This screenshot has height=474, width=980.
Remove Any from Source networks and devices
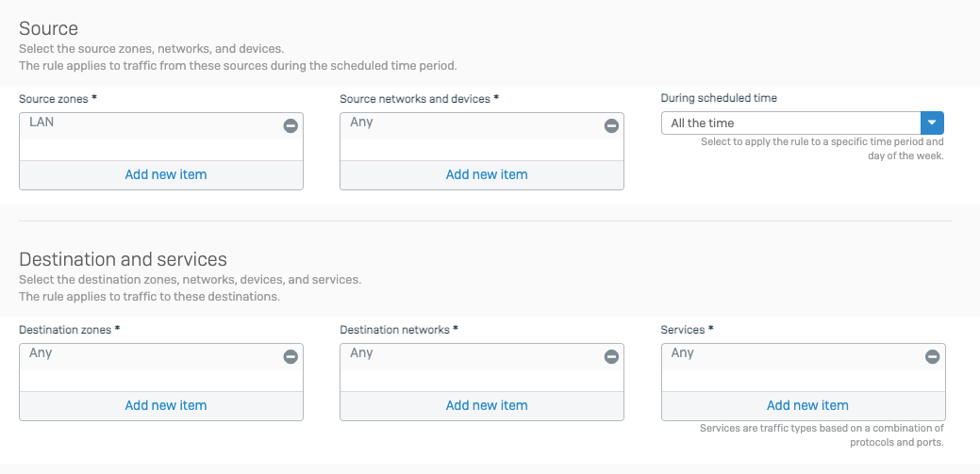[611, 125]
